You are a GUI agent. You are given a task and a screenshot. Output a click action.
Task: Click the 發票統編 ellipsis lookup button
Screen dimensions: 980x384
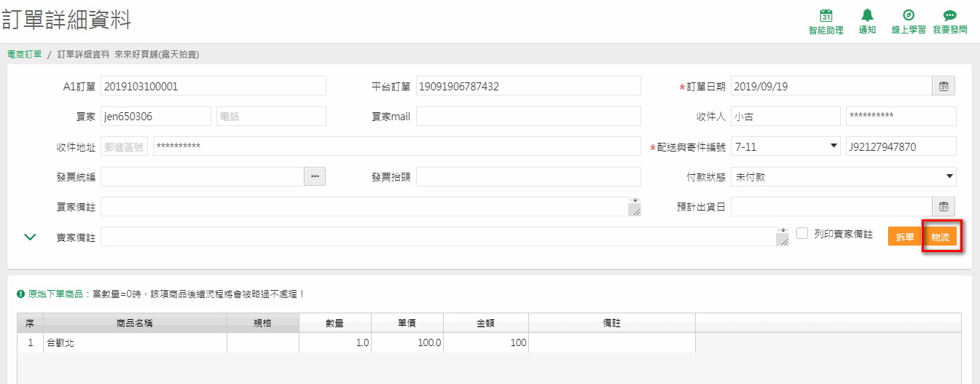pyautogui.click(x=315, y=176)
